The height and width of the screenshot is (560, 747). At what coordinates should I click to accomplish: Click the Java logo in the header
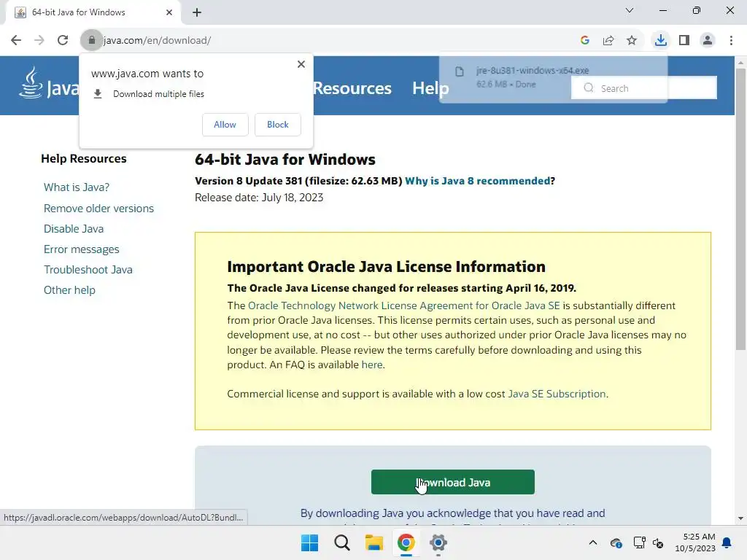coord(49,84)
